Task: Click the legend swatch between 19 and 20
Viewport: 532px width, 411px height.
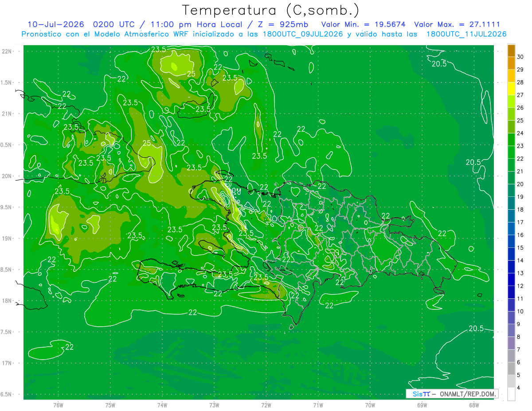Action: point(511,190)
